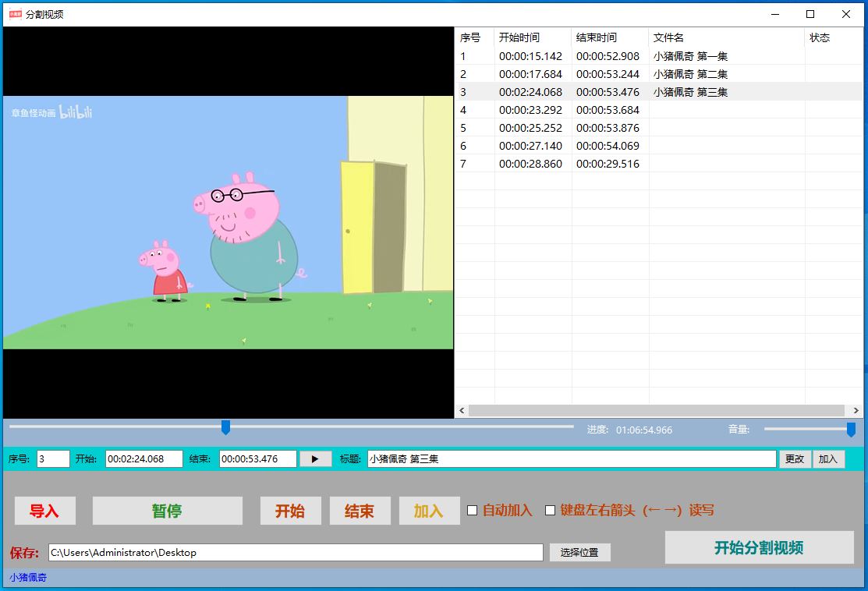The image size is (868, 591).
Task: Click the 导入 import button
Action: [44, 511]
